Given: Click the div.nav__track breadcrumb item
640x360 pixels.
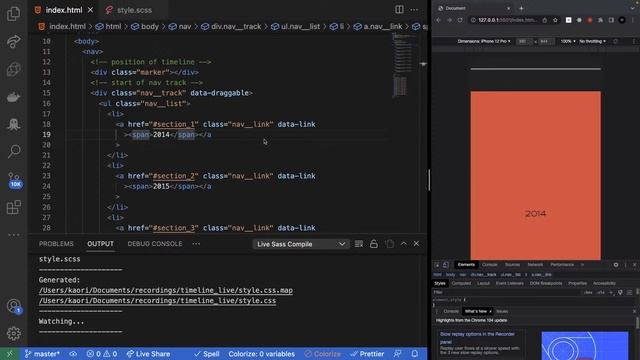Looking at the screenshot, I should point(231,27).
